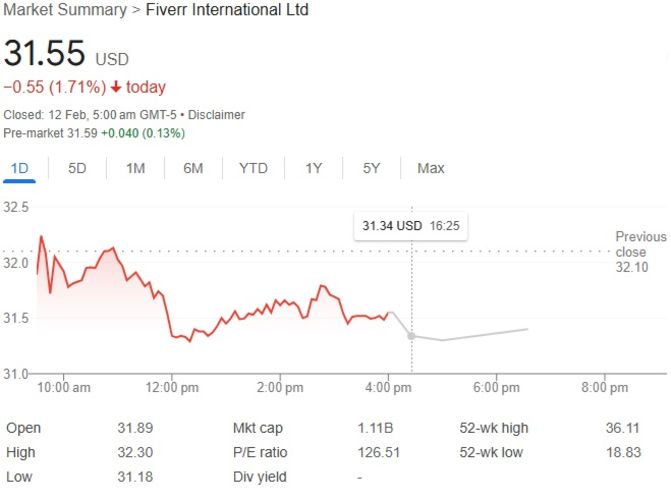Show the Max time range
The image size is (671, 500).
pos(431,168)
